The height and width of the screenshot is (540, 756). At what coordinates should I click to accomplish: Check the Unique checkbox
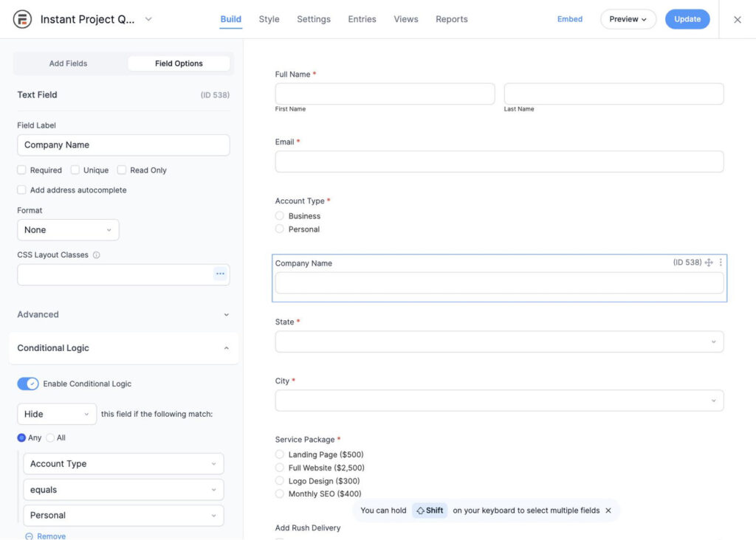(x=75, y=170)
